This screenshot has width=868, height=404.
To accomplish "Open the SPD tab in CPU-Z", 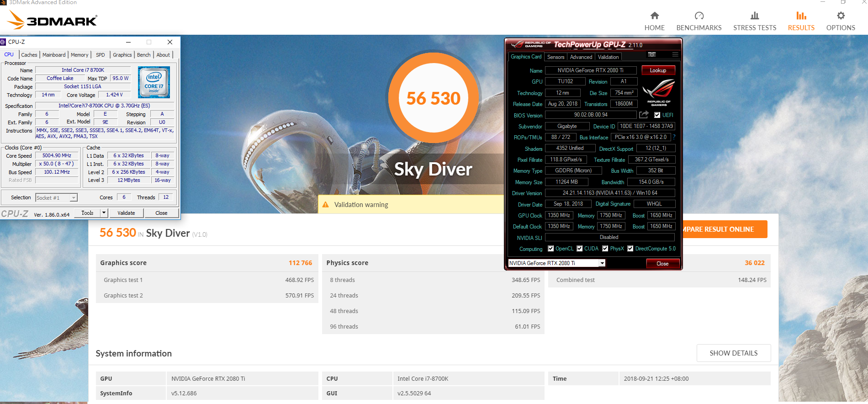I will click(x=101, y=55).
